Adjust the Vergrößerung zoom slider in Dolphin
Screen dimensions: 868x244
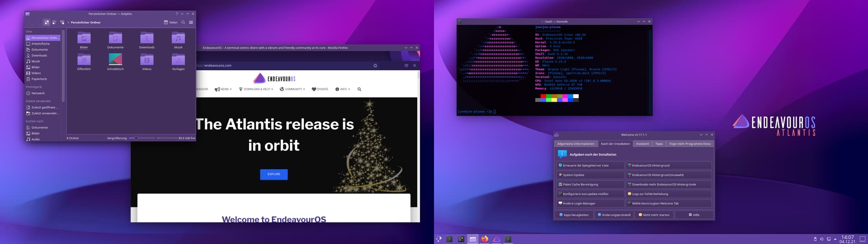click(142, 138)
